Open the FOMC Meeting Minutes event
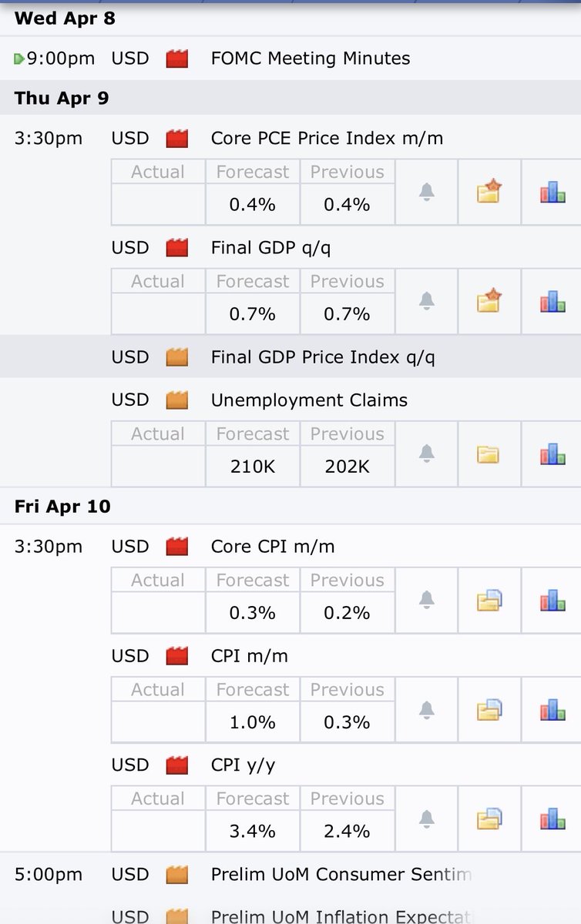The width and height of the screenshot is (581, 924). 310,59
